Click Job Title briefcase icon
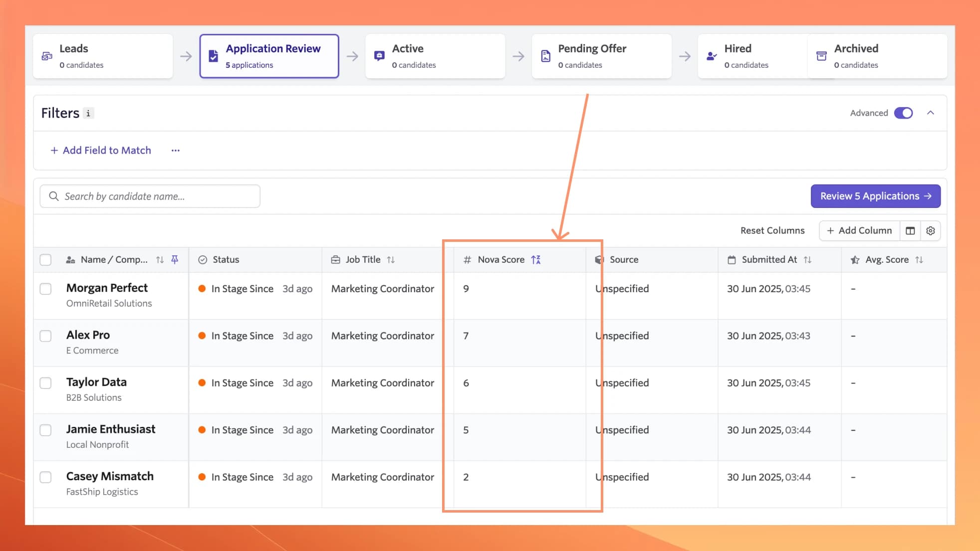The image size is (980, 551). [335, 259]
